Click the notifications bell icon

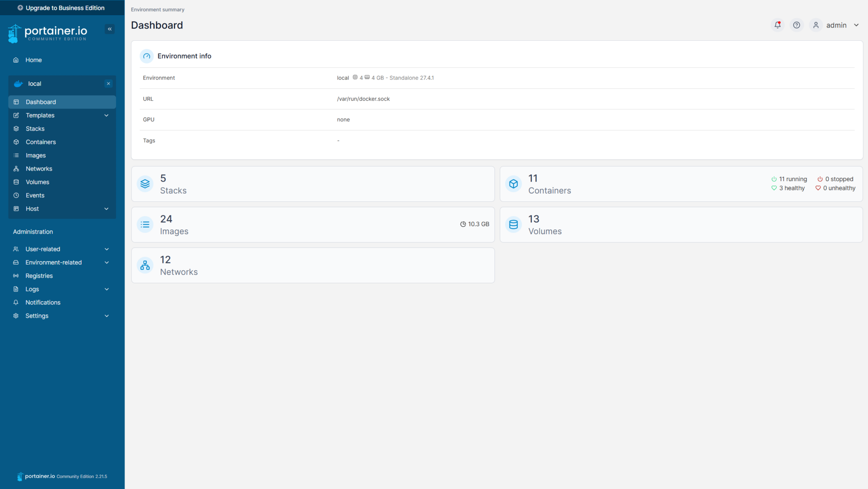click(777, 25)
